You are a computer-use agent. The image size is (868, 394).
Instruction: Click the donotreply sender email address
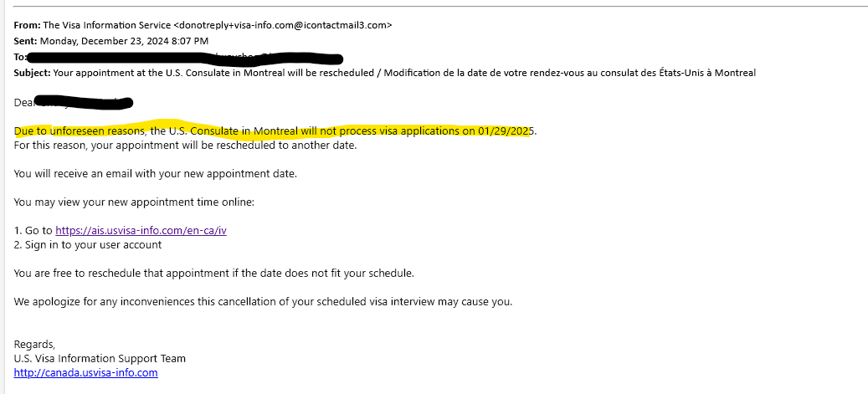283,25
